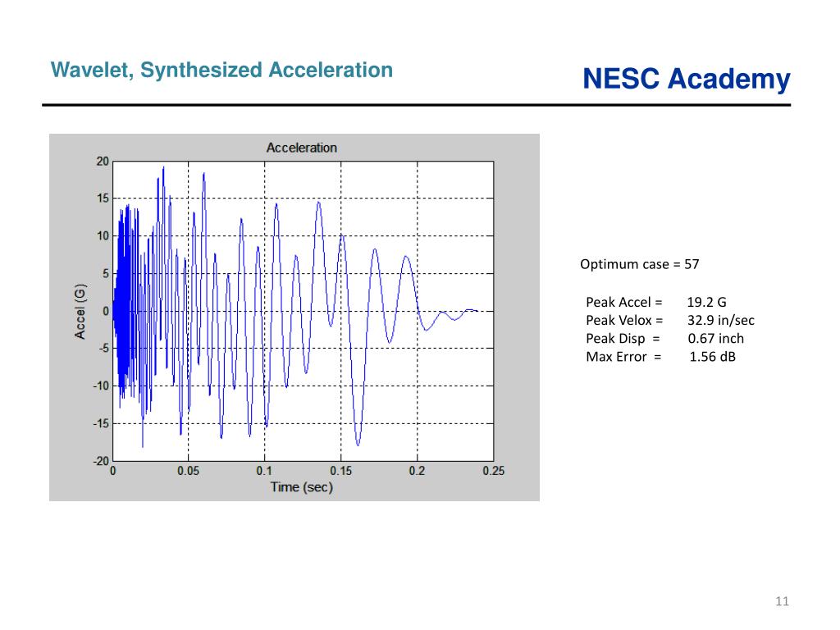Click the plot title 'Acceleration'

302,148
